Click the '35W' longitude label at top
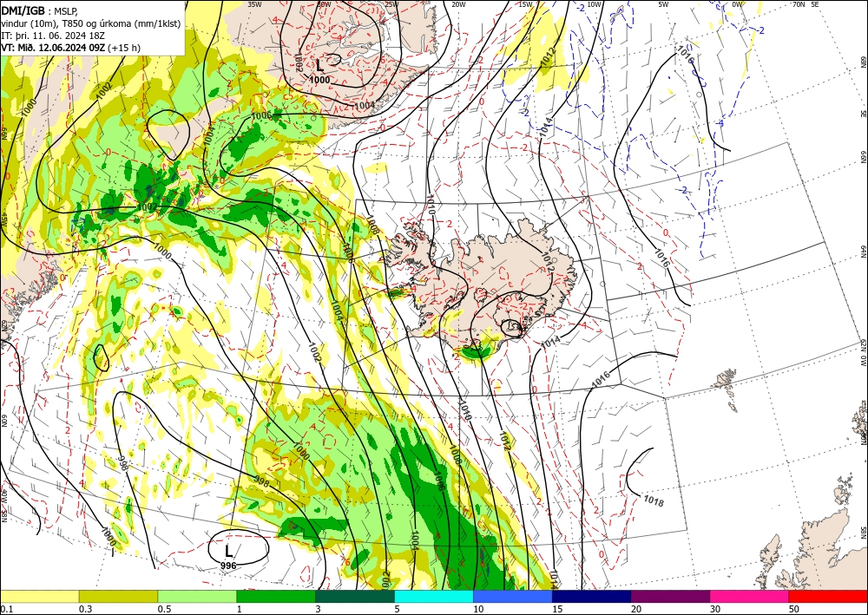Viewport: 868px width, 615px height. [254, 4]
